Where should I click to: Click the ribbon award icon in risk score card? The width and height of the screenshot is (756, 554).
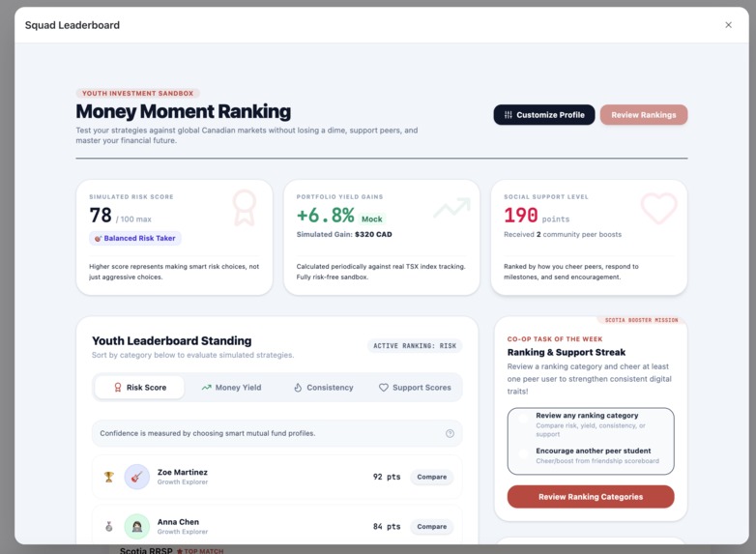[244, 208]
